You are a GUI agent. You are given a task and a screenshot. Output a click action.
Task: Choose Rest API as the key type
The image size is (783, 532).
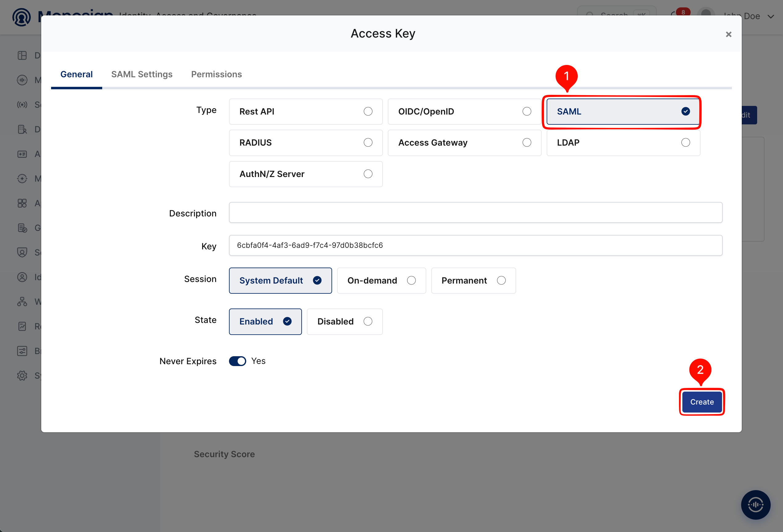coord(306,111)
